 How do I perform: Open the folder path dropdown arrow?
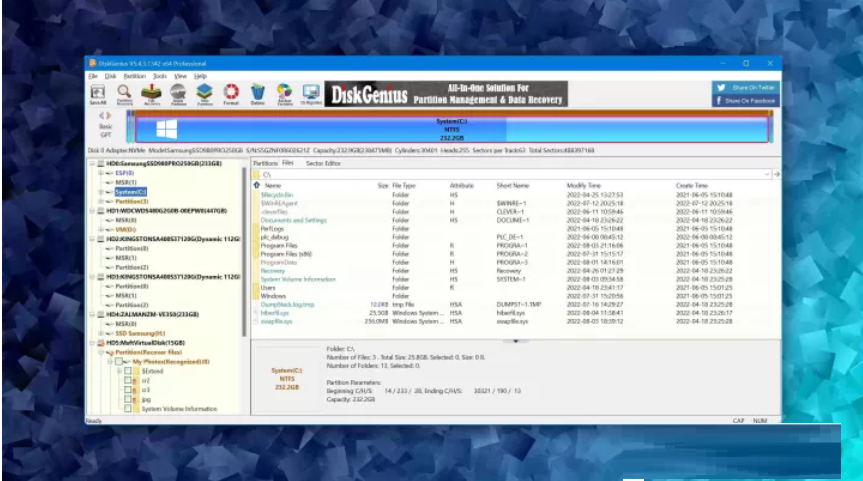point(767,174)
